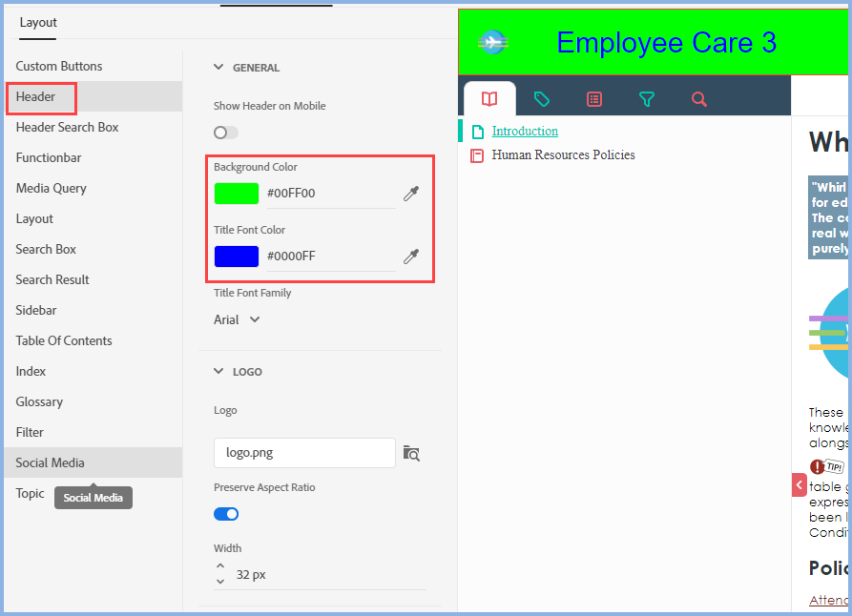This screenshot has height=616, width=852.
Task: Collapse the preview pane with the red arrow
Action: click(x=799, y=484)
